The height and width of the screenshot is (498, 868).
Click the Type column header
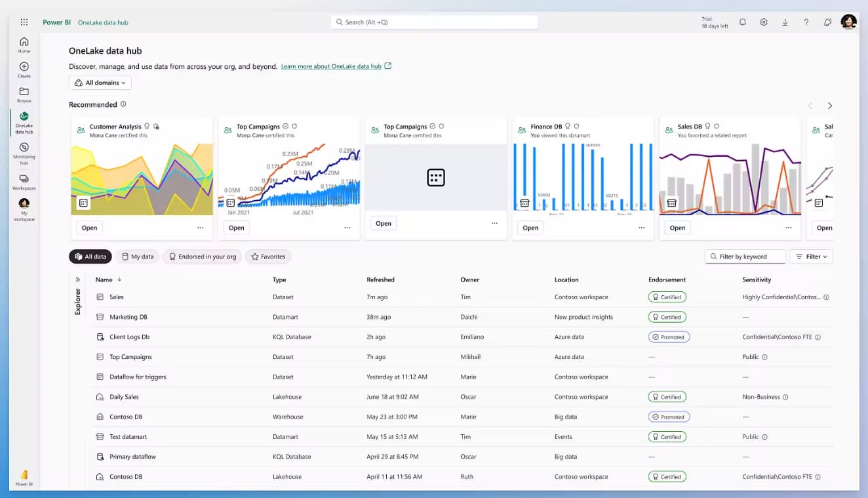[279, 280]
